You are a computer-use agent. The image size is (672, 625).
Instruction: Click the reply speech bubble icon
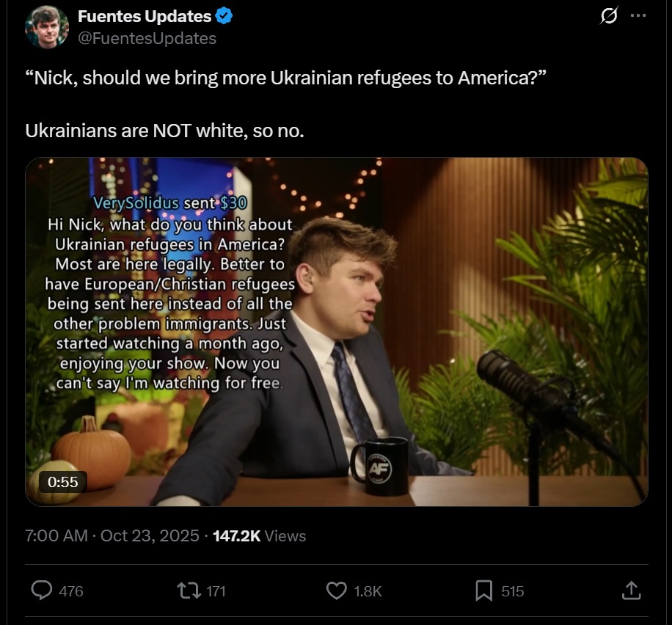click(42, 591)
